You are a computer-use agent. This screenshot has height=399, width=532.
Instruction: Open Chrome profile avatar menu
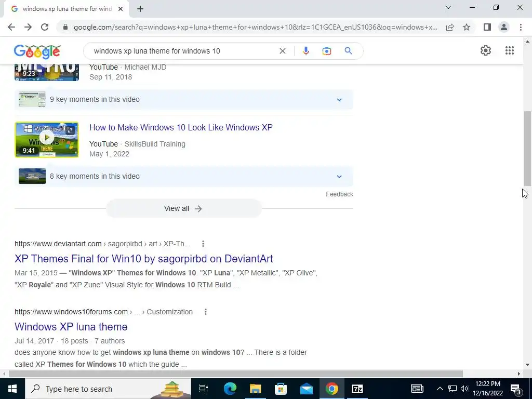coord(504,27)
